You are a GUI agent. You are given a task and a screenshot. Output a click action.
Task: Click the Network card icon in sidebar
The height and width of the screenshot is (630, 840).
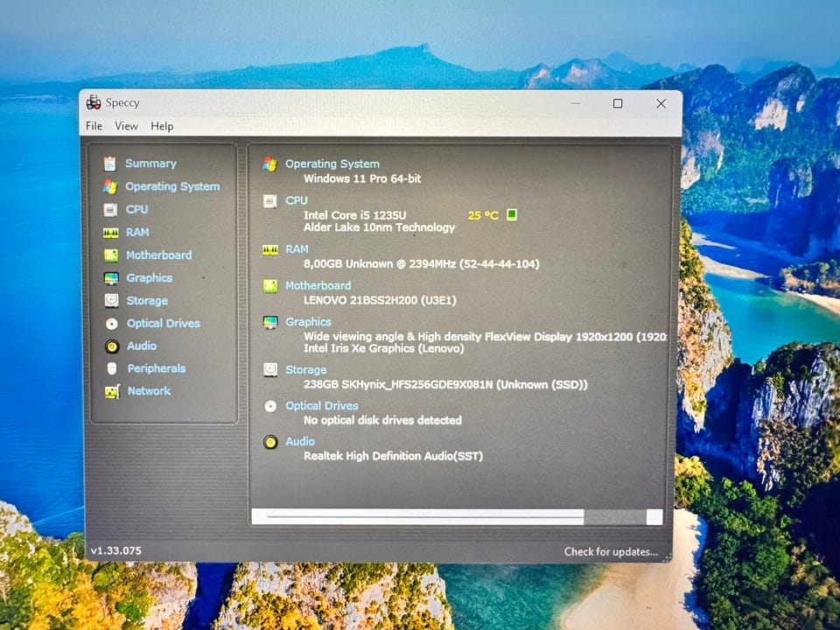112,392
